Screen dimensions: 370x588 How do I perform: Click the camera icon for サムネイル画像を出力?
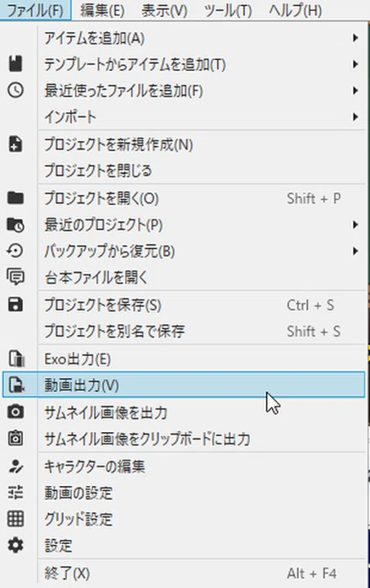pyautogui.click(x=16, y=412)
